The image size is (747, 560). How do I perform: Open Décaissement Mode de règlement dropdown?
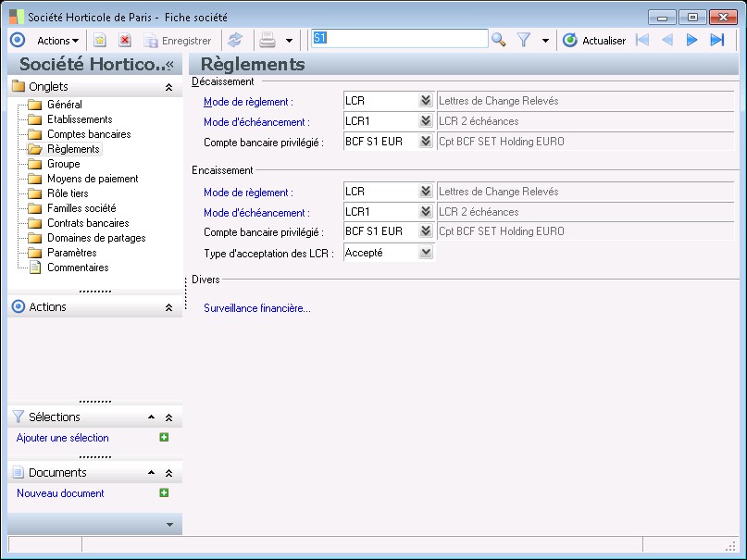tap(425, 101)
